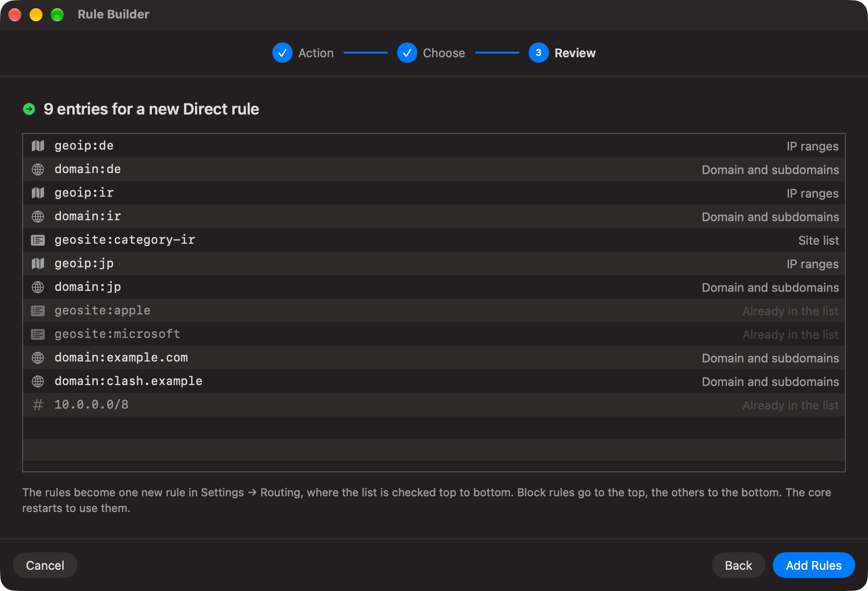Click the list icon beside geosite:microsoft
Screen dimensions: 868x591
[x=38, y=334]
